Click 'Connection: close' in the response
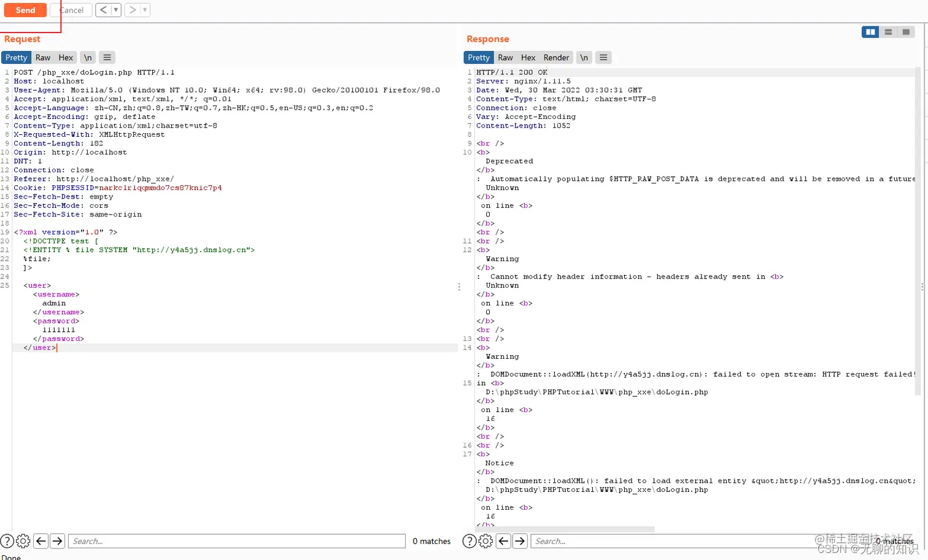Image resolution: width=928 pixels, height=560 pixels. (x=516, y=108)
